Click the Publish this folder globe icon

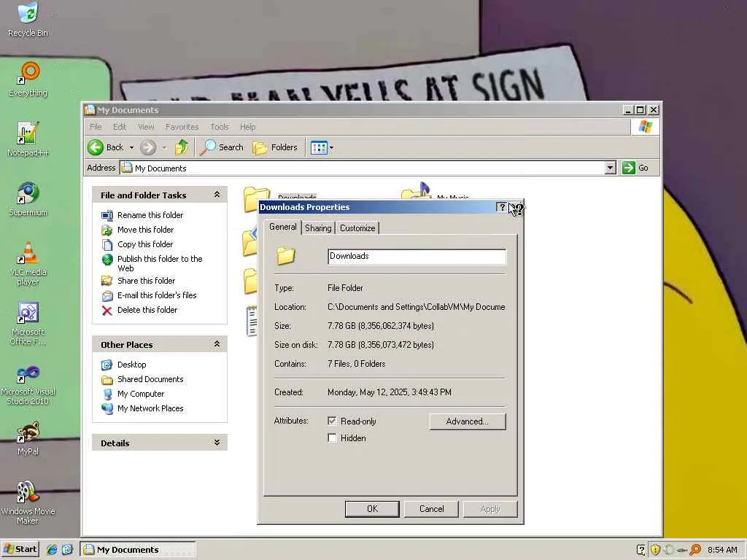pyautogui.click(x=107, y=260)
